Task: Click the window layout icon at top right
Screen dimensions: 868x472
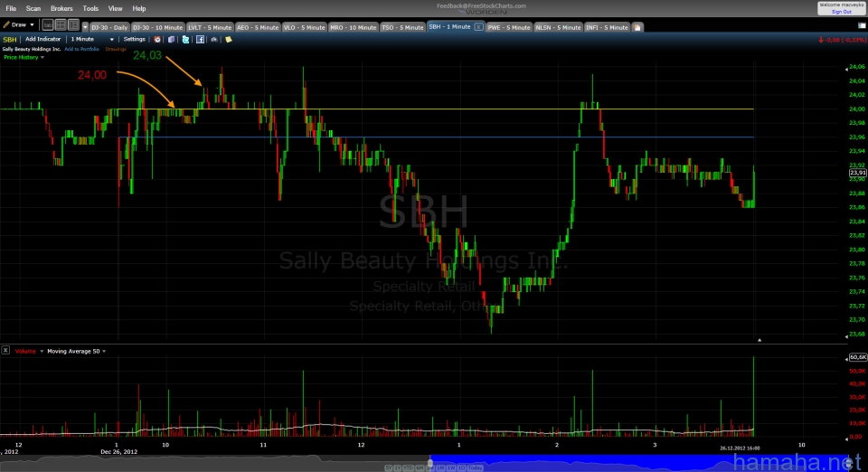Action: point(862,25)
